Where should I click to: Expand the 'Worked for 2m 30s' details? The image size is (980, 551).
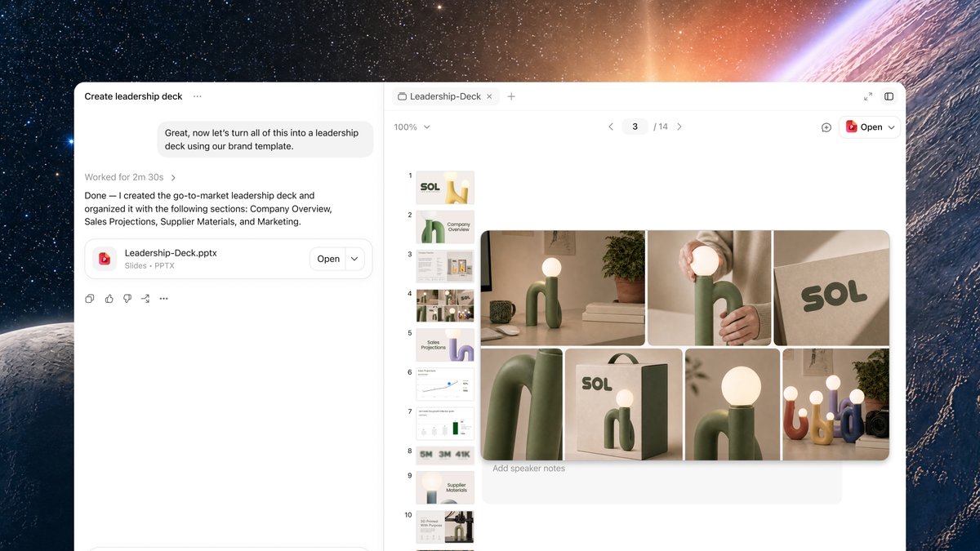click(131, 177)
